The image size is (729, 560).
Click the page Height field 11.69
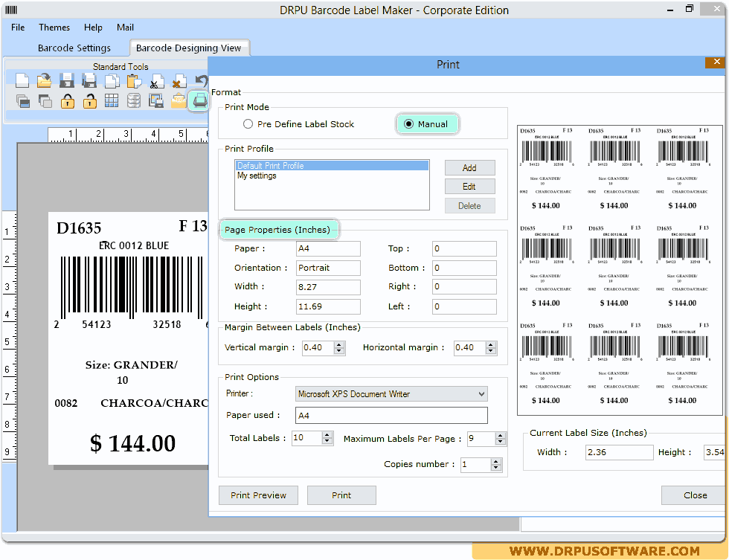[328, 306]
